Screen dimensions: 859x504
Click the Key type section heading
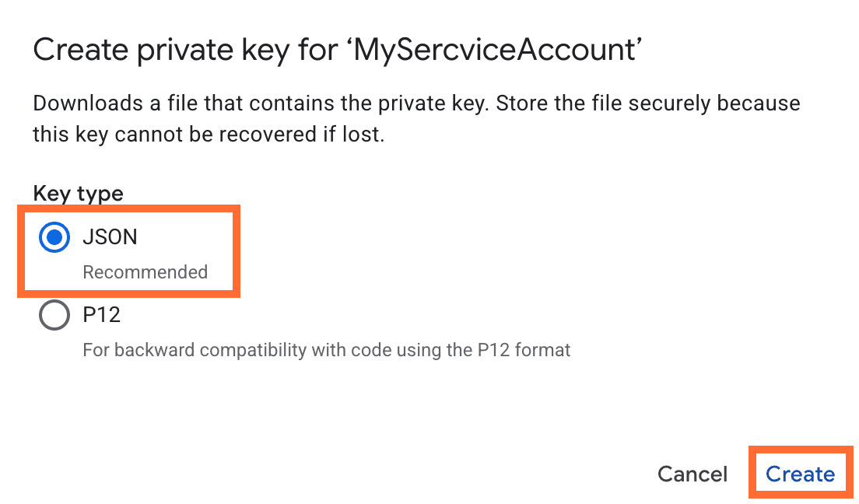[x=77, y=193]
